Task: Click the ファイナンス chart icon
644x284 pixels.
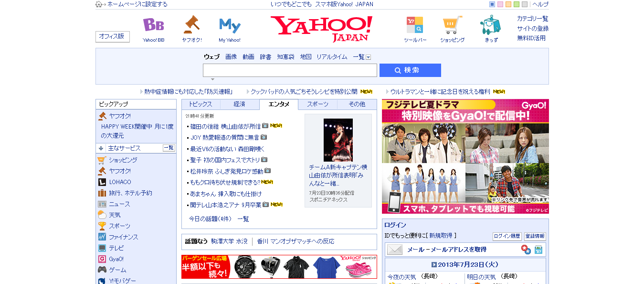Action: 102,237
